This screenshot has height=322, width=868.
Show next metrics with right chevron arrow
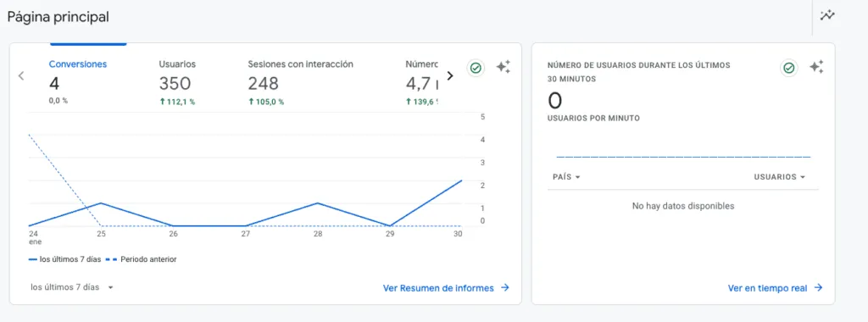coord(450,75)
